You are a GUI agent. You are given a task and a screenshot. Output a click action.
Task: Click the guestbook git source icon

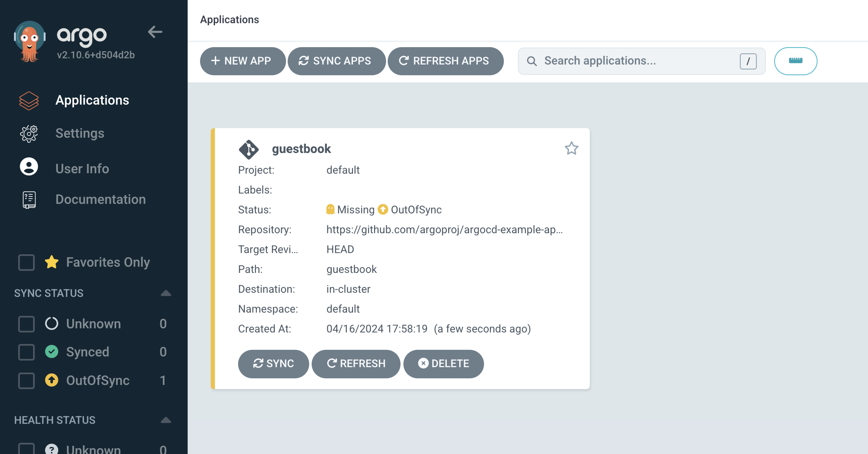tap(248, 149)
